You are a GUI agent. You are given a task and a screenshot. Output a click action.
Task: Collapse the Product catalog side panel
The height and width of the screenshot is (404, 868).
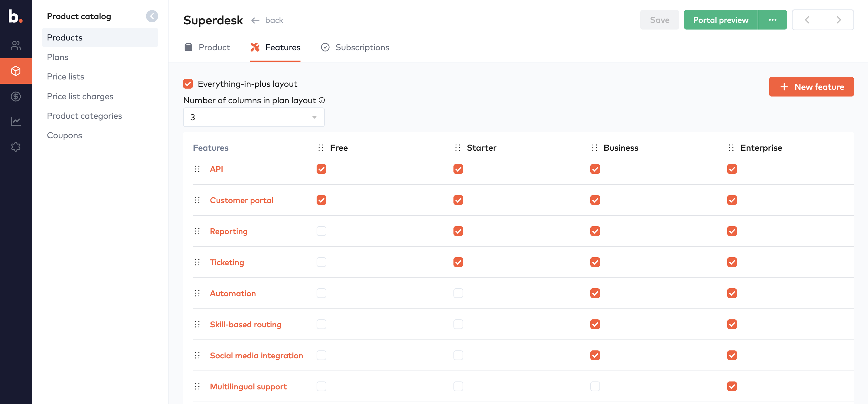coord(152,16)
